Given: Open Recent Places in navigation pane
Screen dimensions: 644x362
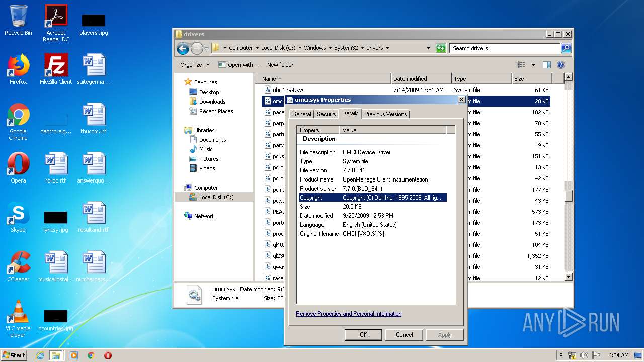Looking at the screenshot, I should tap(216, 111).
